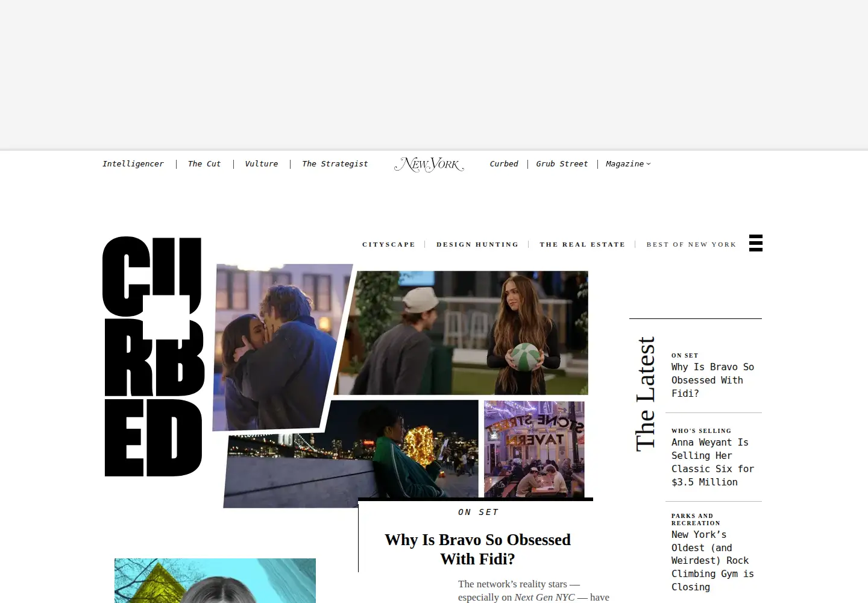Go to Intelligencer site

click(133, 164)
